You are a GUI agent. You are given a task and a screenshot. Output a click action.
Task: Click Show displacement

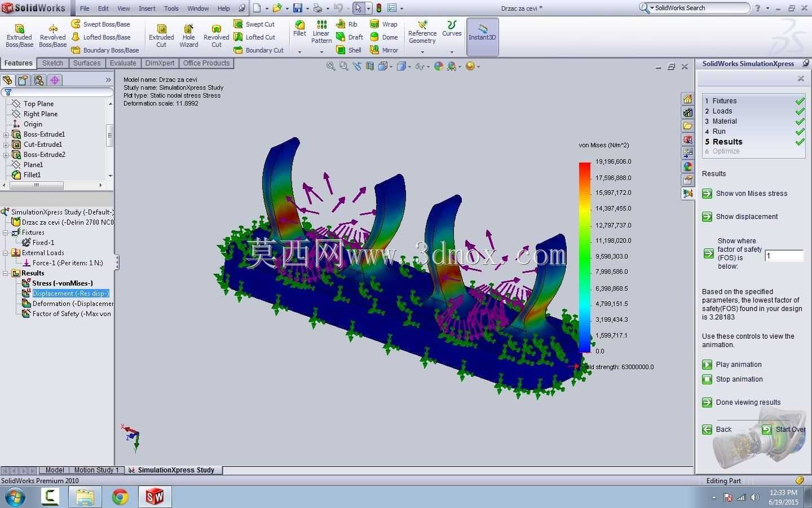point(740,217)
